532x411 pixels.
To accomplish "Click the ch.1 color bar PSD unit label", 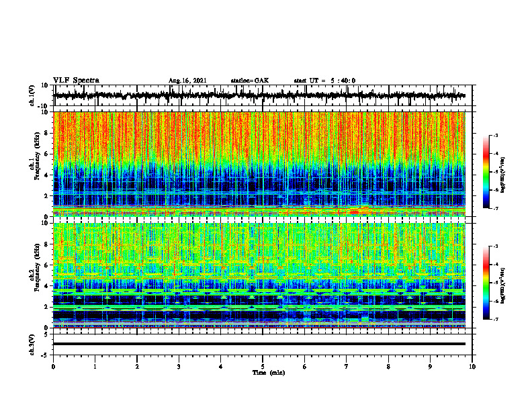I will [503, 175].
